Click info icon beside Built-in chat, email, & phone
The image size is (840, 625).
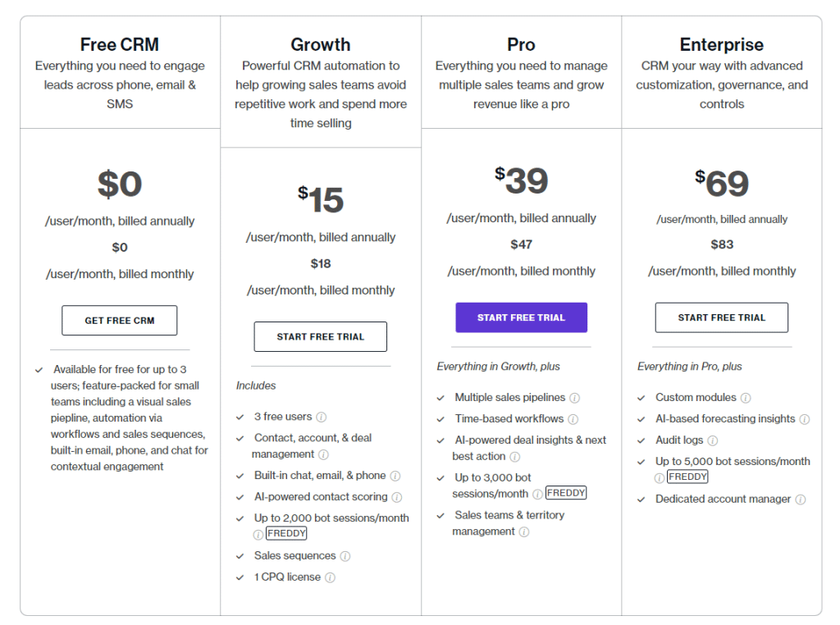395,476
